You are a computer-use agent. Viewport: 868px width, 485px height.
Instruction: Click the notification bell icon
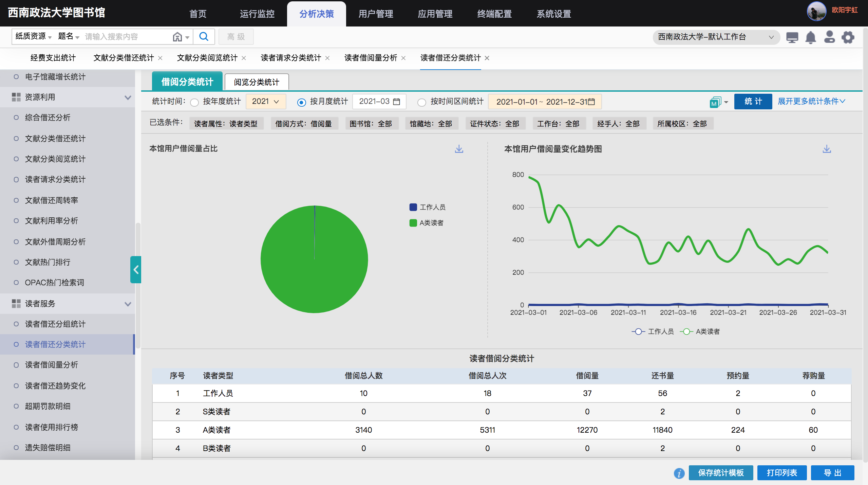811,37
